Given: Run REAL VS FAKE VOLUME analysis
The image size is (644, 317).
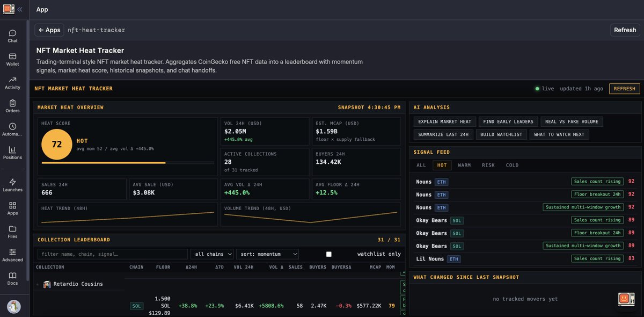Looking at the screenshot, I should click(x=572, y=121).
